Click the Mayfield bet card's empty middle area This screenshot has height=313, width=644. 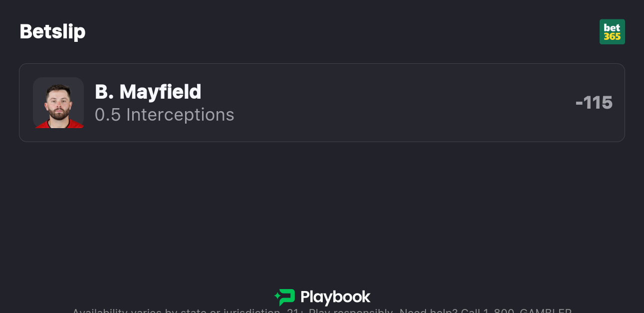pyautogui.click(x=399, y=103)
